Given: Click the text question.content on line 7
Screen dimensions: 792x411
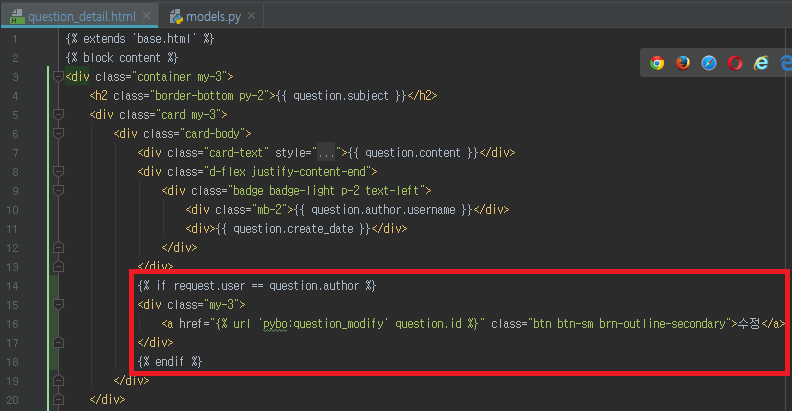Looking at the screenshot, I should (x=413, y=153).
